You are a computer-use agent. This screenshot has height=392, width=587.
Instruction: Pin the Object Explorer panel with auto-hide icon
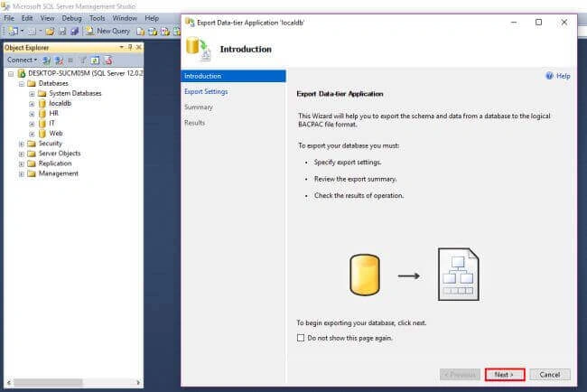[x=130, y=47]
